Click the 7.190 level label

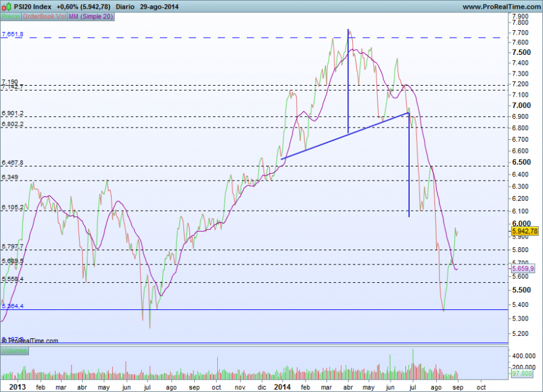[x=10, y=82]
